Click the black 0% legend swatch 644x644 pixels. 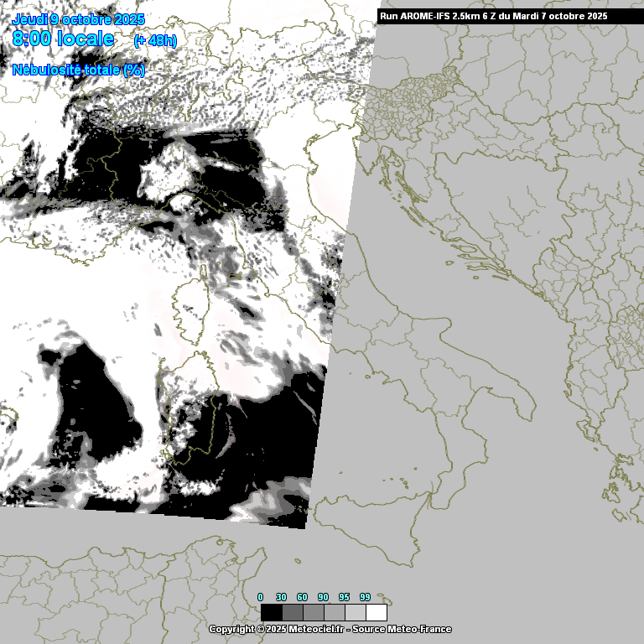pos(271,612)
